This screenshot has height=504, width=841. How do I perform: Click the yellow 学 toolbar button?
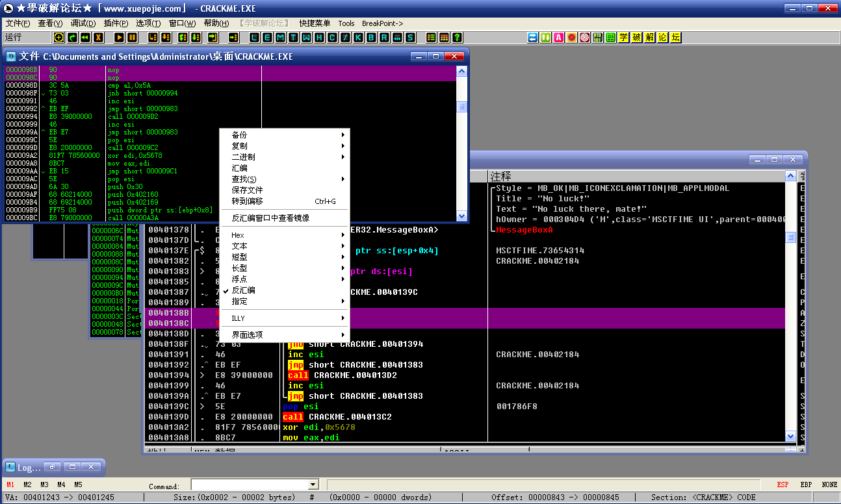(623, 38)
